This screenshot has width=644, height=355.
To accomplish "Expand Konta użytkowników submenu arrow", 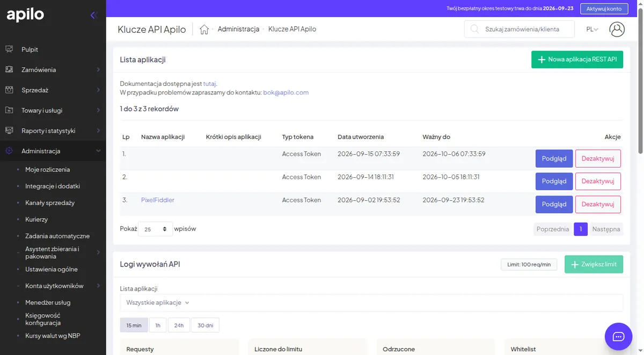I will (98, 286).
